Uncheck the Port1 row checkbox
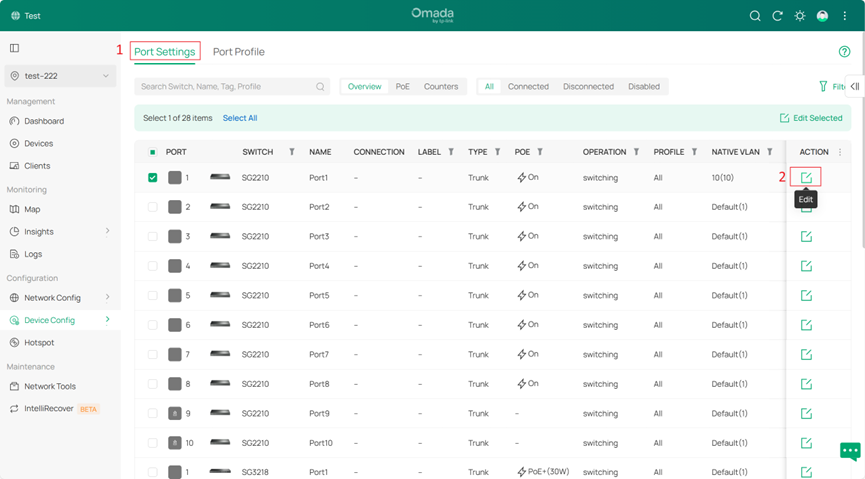The height and width of the screenshot is (479, 865). pyautogui.click(x=152, y=178)
